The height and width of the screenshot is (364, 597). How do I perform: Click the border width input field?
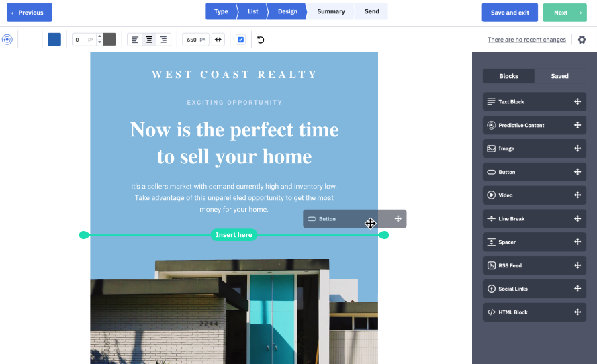pos(84,40)
